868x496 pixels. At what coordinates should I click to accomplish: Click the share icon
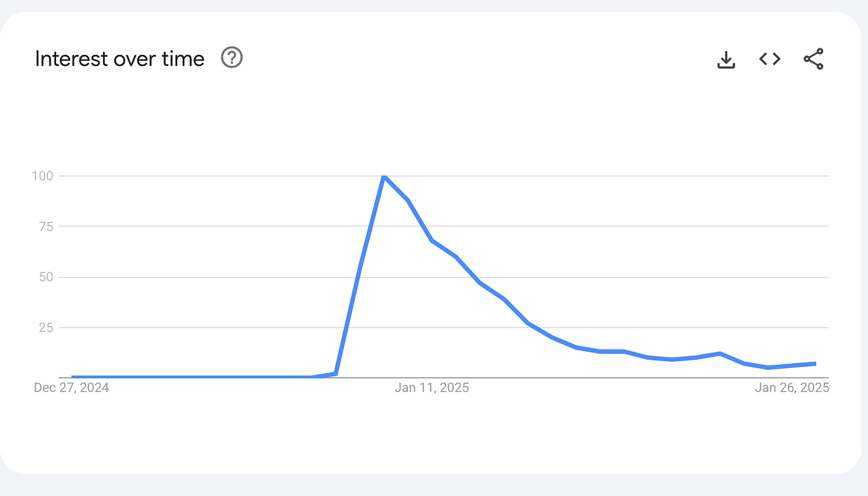tap(813, 59)
